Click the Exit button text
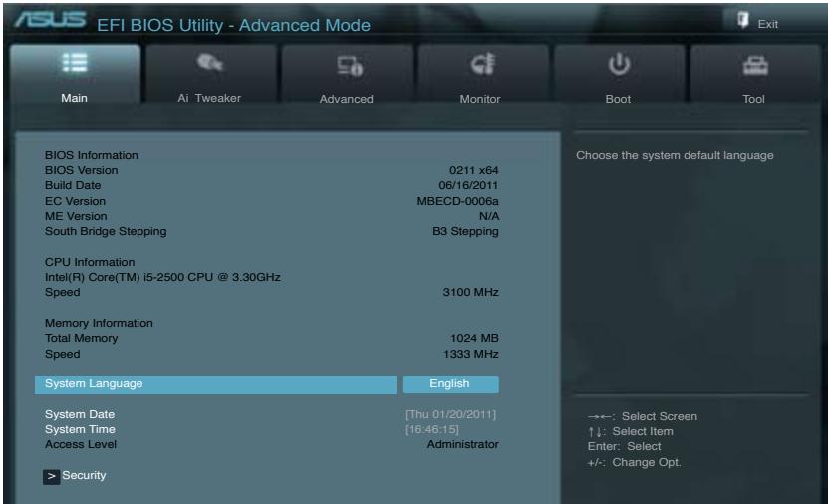828x504 pixels. click(x=768, y=24)
